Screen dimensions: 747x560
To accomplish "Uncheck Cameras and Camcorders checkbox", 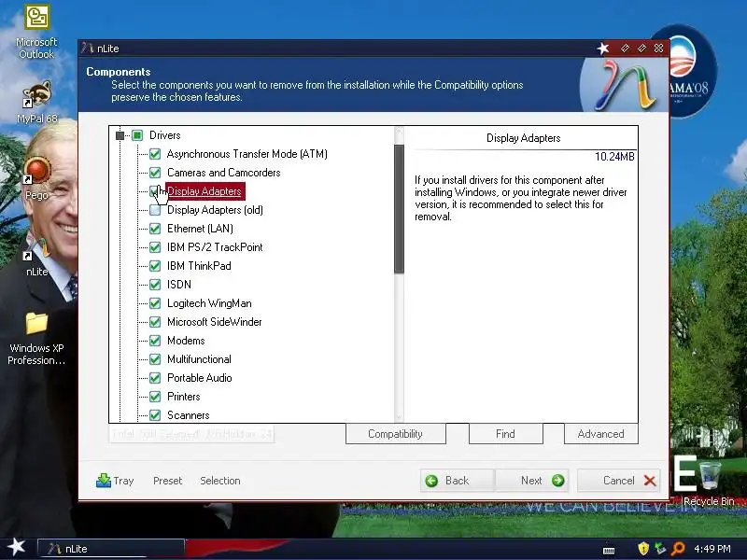I will click(x=155, y=173).
